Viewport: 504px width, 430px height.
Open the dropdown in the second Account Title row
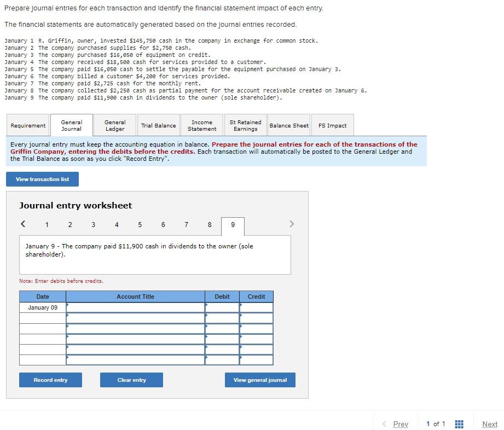[68, 317]
